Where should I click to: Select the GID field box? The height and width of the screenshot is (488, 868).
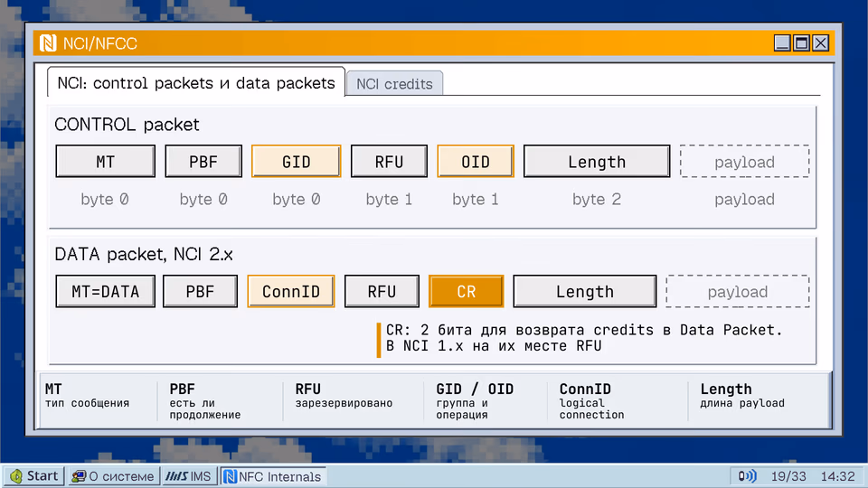(297, 162)
